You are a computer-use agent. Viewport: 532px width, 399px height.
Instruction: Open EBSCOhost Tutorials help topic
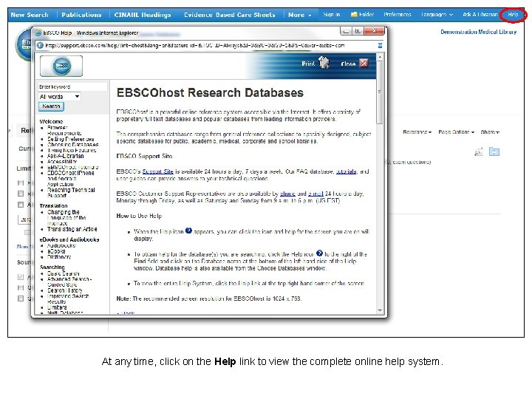tap(73, 167)
